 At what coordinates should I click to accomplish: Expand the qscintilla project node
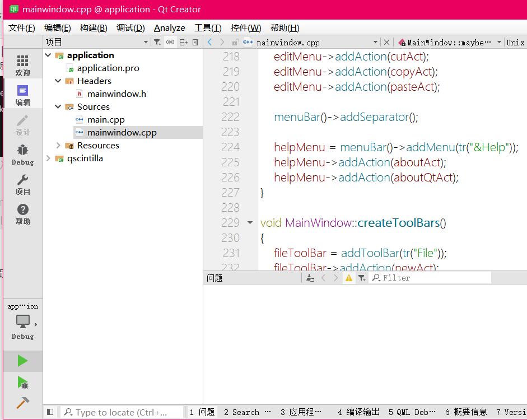[48, 158]
